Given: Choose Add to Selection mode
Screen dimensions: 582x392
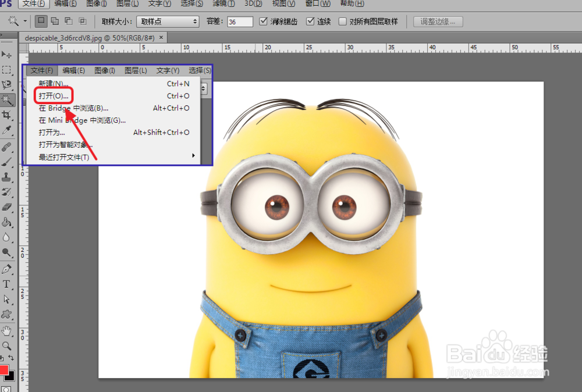Looking at the screenshot, I should click(55, 21).
